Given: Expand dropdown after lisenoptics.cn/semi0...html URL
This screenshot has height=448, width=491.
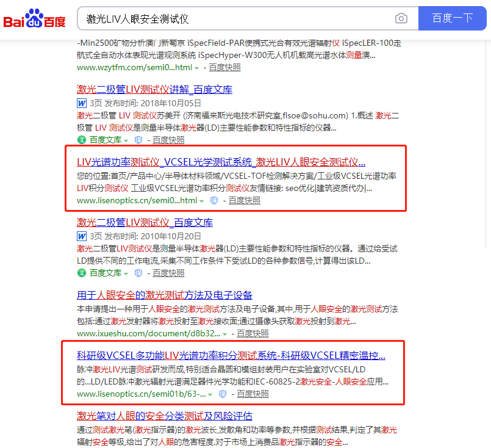Looking at the screenshot, I should pos(202,201).
